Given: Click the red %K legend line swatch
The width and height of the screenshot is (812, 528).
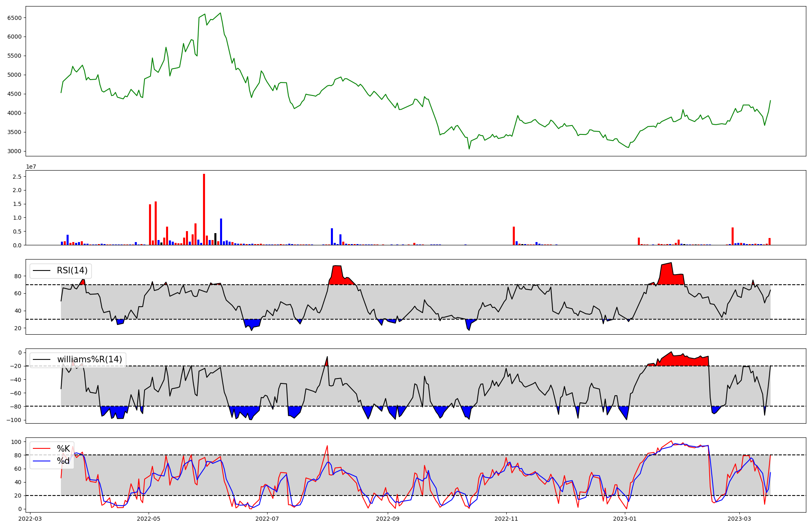Looking at the screenshot, I should click(41, 449).
